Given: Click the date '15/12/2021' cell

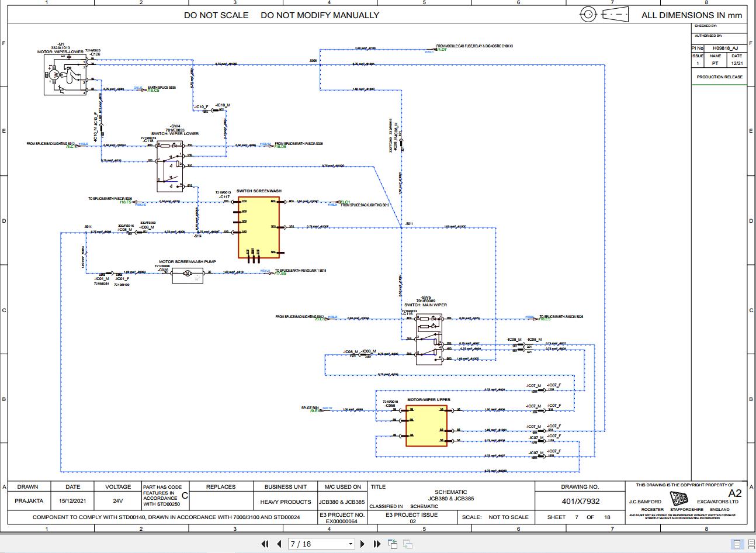Looking at the screenshot, I should pyautogui.click(x=72, y=501).
